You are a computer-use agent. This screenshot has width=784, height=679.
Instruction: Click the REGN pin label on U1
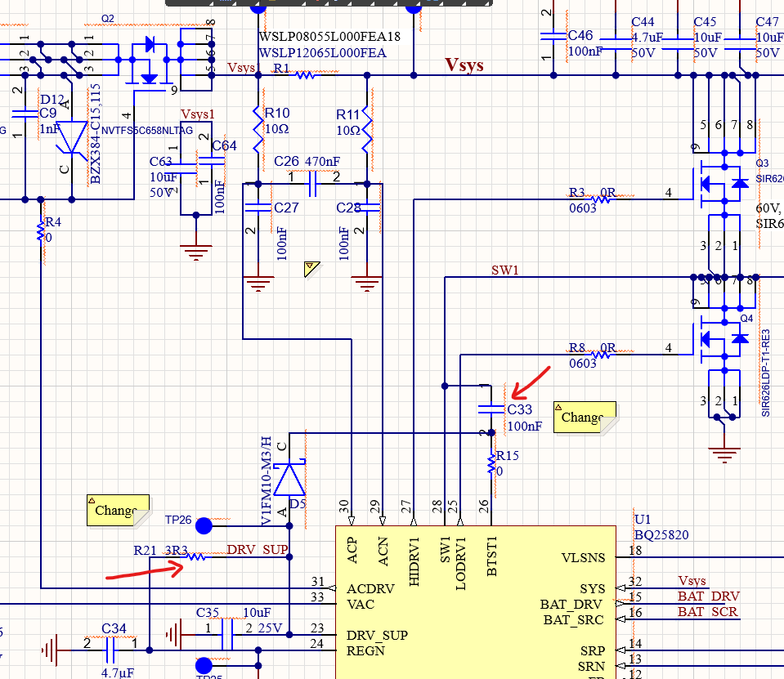click(365, 650)
